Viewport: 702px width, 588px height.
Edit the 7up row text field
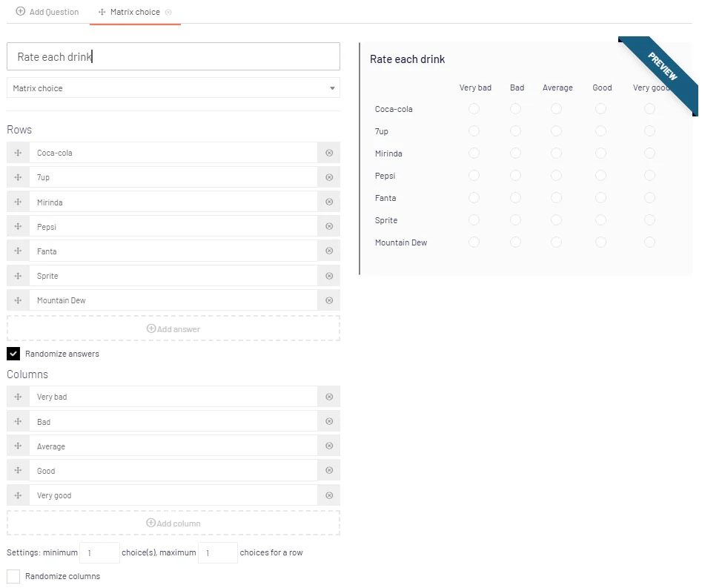(173, 177)
